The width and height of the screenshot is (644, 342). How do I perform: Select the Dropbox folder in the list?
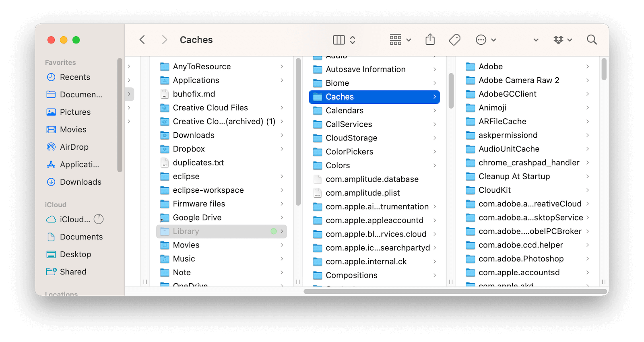(x=221, y=149)
